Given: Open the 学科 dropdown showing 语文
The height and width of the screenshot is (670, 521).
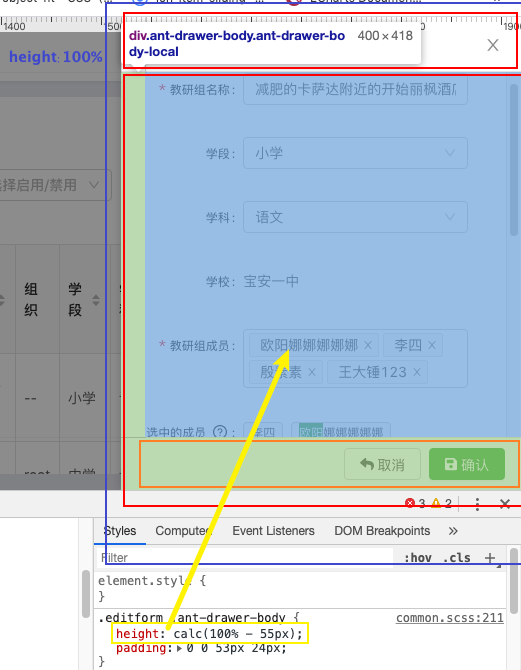Looking at the screenshot, I should 355,217.
